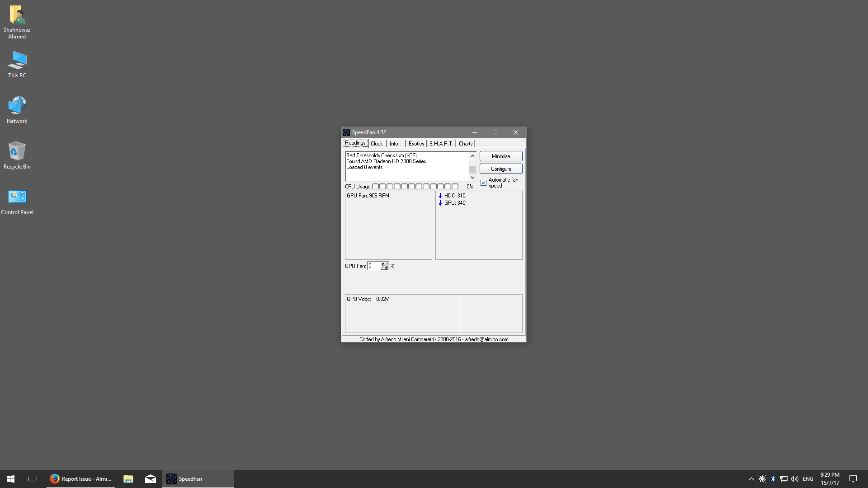Screen dimensions: 868x488
Task: Click the 'Coded by Alfredo Milani Comparetti' status bar
Action: pos(434,339)
